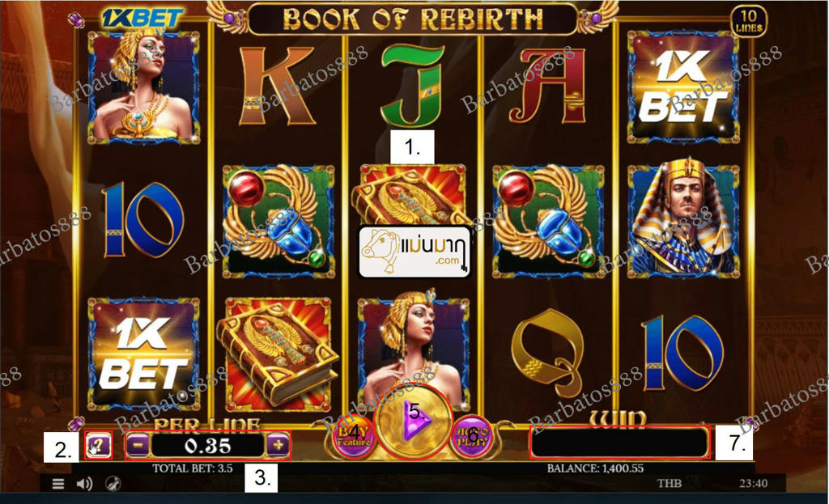This screenshot has height=504, width=829.
Task: Click the Buy Feature button
Action: (354, 436)
